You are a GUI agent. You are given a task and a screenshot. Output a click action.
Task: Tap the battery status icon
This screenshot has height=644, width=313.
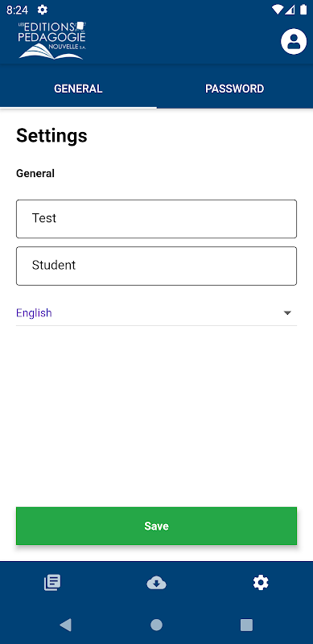(303, 10)
